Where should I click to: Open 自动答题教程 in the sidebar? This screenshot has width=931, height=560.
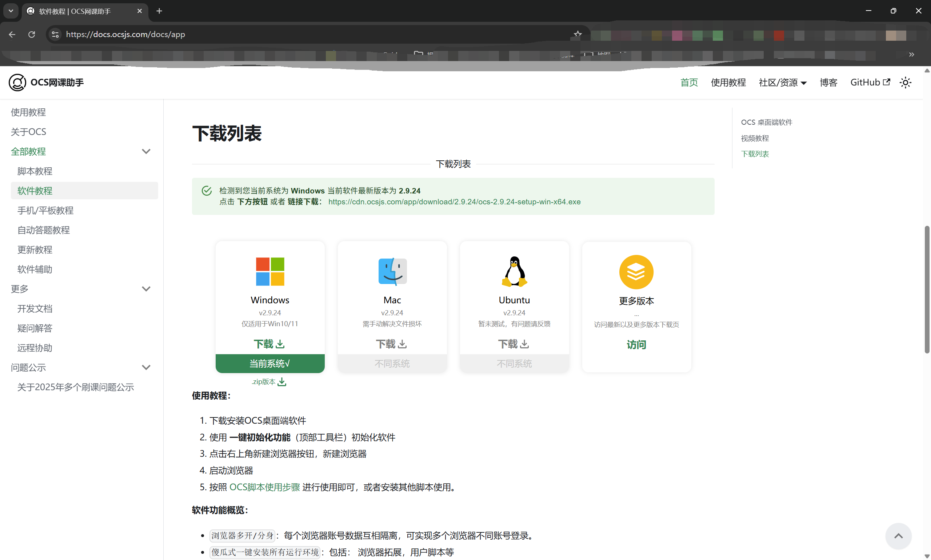pos(43,230)
